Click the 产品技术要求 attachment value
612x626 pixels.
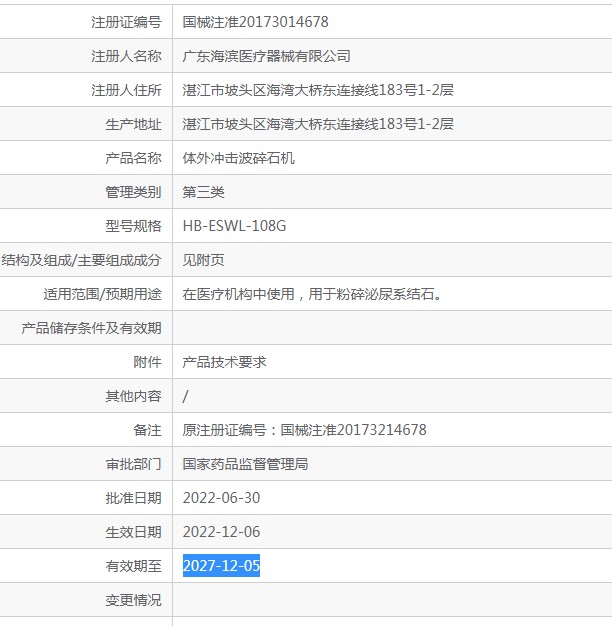(224, 362)
